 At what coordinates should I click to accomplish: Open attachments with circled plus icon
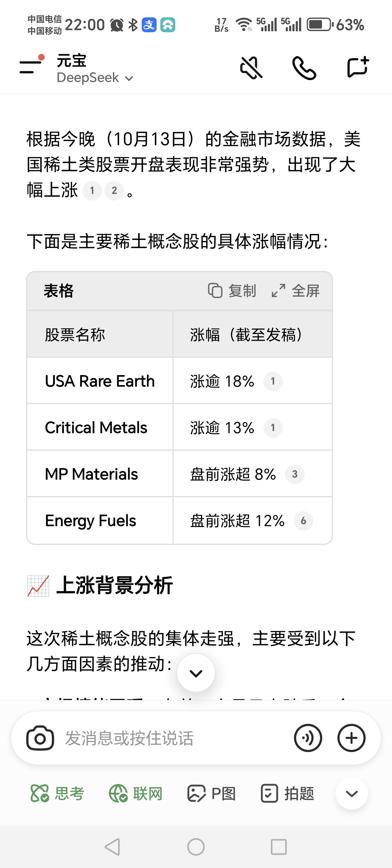click(351, 738)
